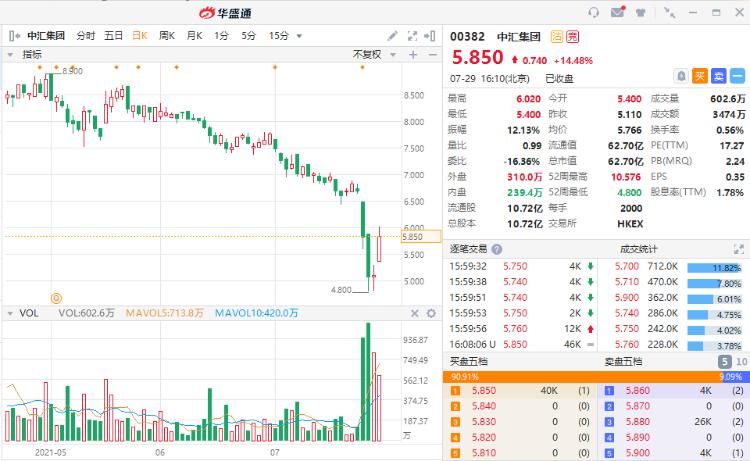Select the 15分 fifteen-minute tab

coord(278,36)
